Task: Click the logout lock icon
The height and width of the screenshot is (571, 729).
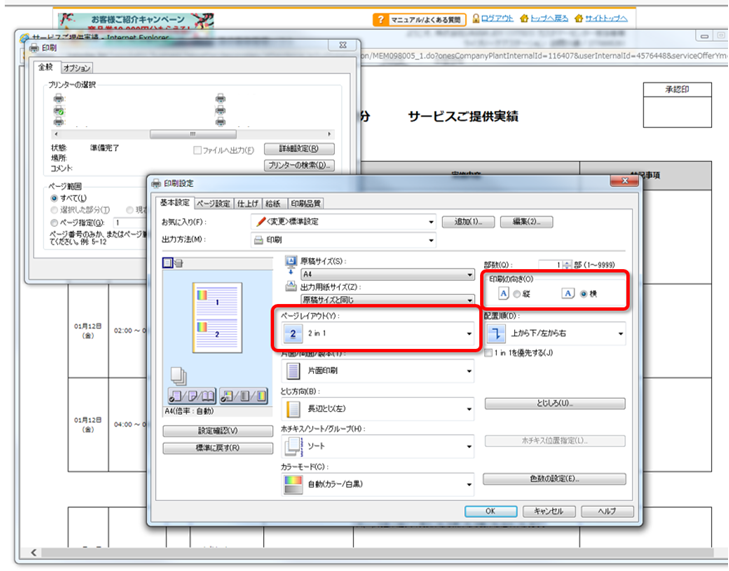Action: coord(476,18)
